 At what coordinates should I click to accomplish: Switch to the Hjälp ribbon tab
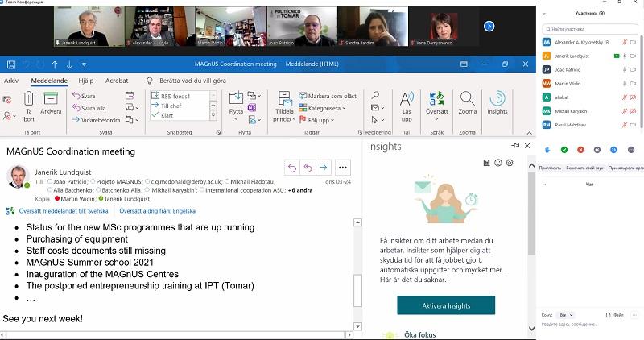(86, 81)
